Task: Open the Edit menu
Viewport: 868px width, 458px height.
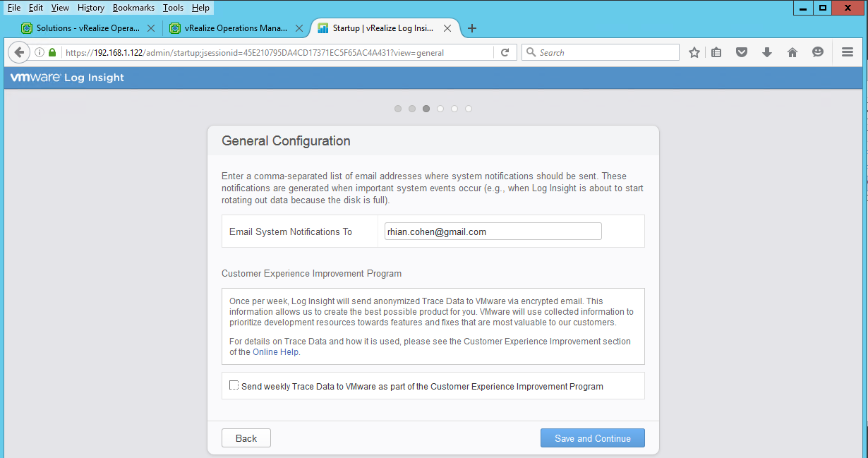Action: 36,8
